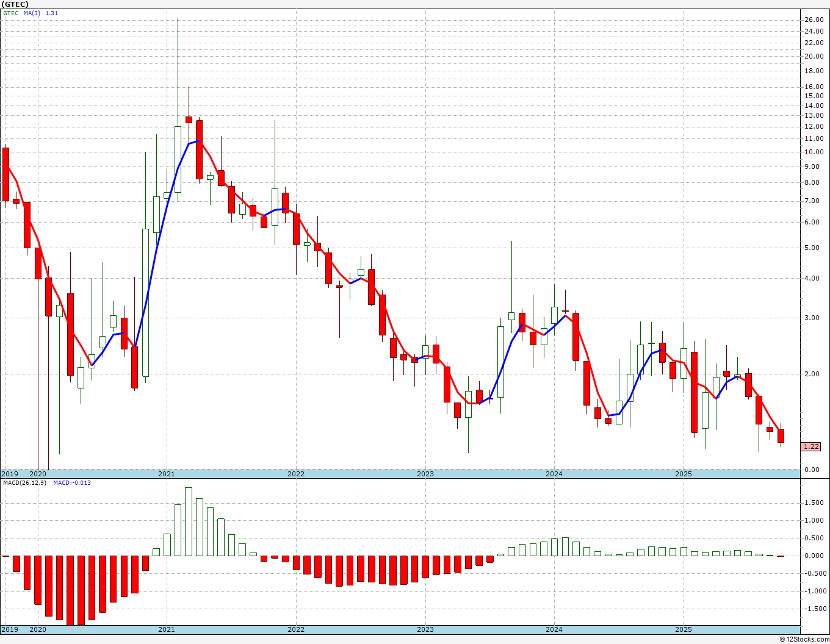Click the tallest green MACD histogram bar

coord(189,521)
